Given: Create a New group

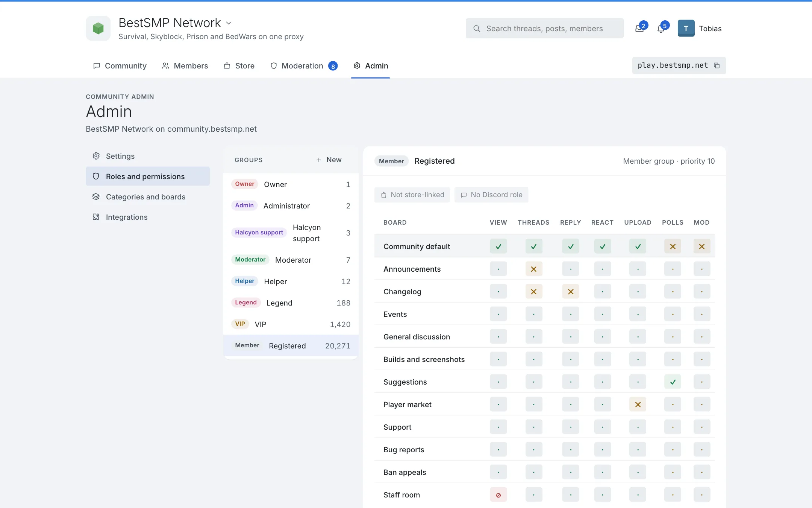Looking at the screenshot, I should click(x=329, y=160).
